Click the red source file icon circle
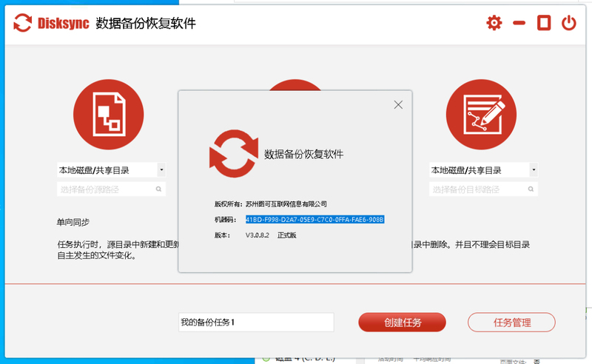This screenshot has width=592, height=364. click(108, 115)
